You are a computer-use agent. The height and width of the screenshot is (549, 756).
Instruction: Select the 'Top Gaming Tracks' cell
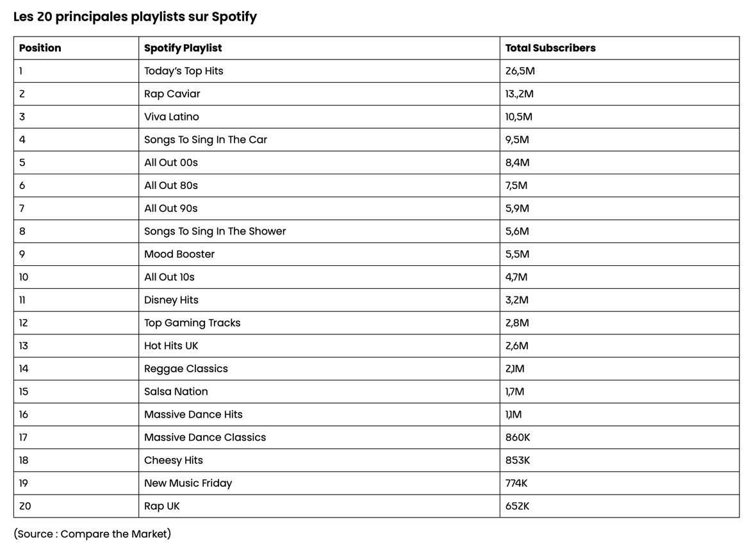click(x=192, y=323)
